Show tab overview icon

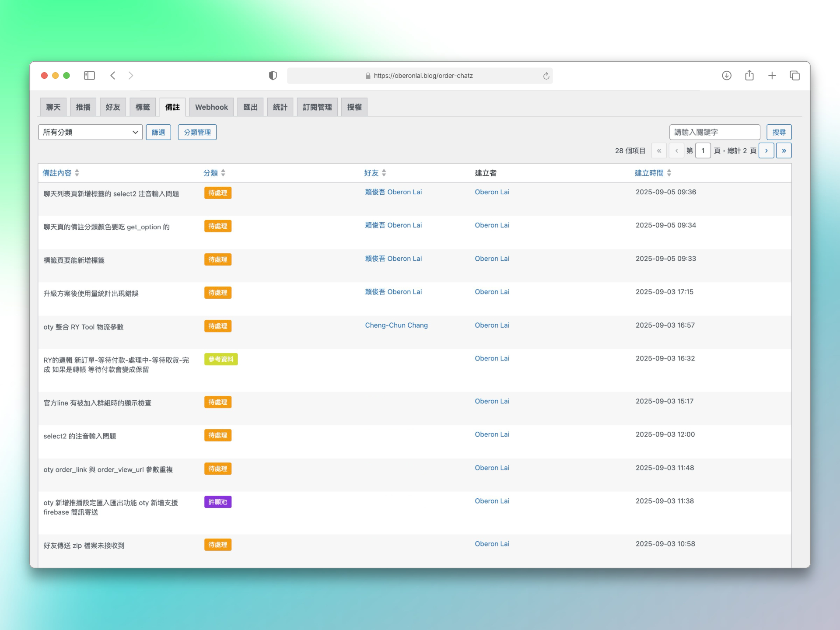[x=794, y=76]
